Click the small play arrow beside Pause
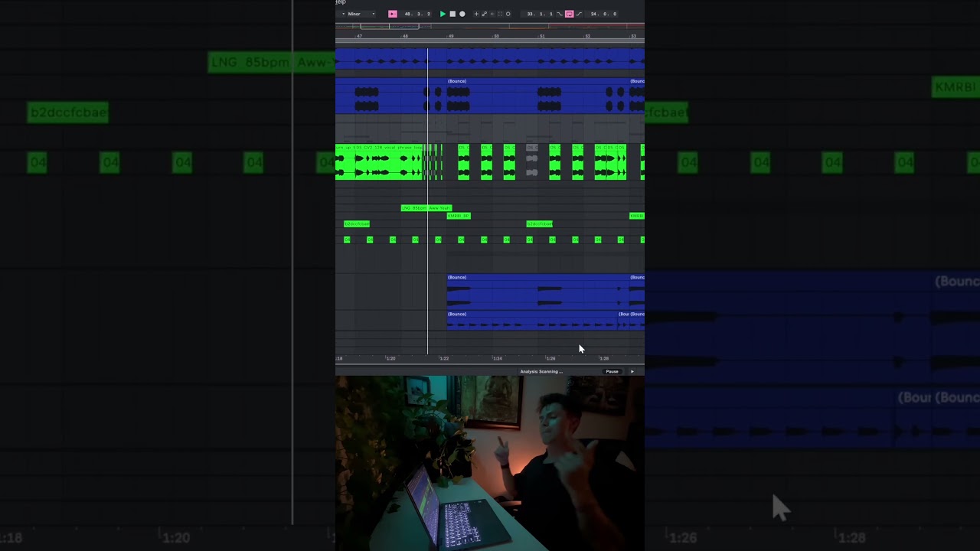 [x=632, y=371]
